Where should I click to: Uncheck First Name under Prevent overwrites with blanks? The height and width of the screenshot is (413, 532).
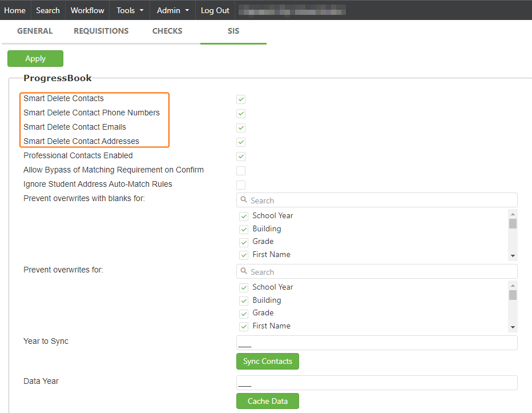click(x=244, y=255)
